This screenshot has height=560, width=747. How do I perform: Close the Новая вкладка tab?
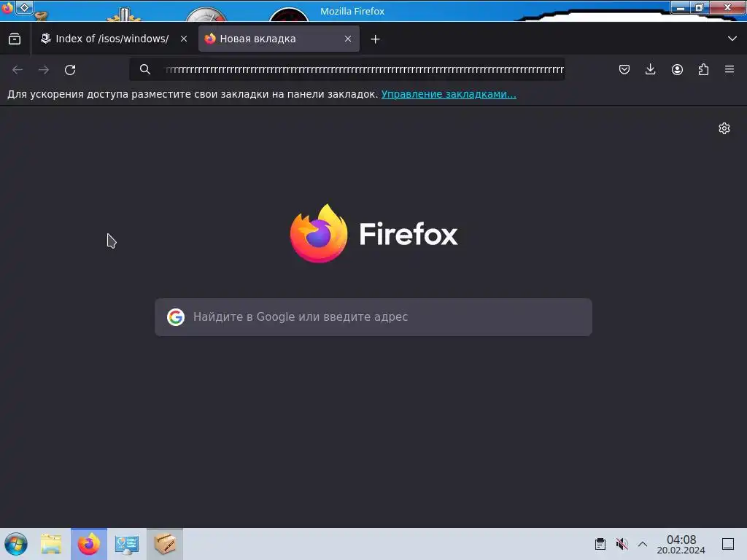point(348,39)
